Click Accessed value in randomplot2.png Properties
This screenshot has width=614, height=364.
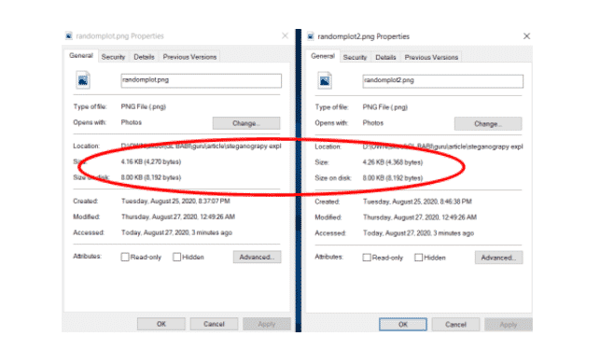click(x=418, y=233)
